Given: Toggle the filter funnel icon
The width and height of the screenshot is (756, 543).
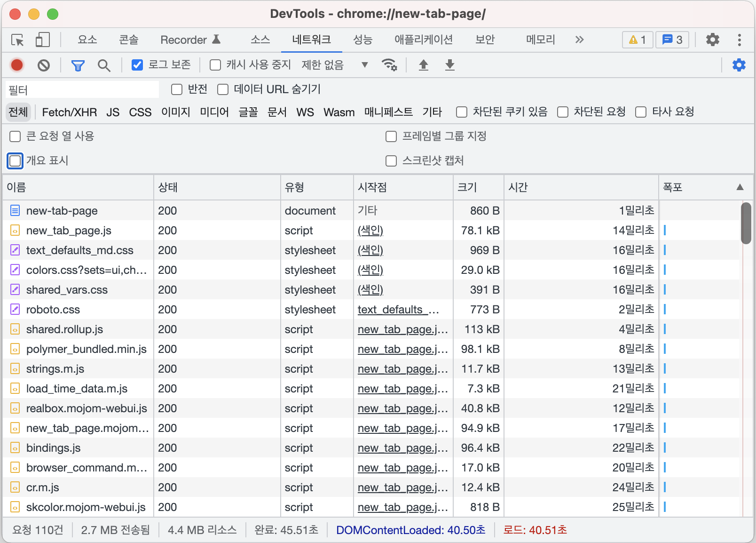Looking at the screenshot, I should click(x=78, y=65).
